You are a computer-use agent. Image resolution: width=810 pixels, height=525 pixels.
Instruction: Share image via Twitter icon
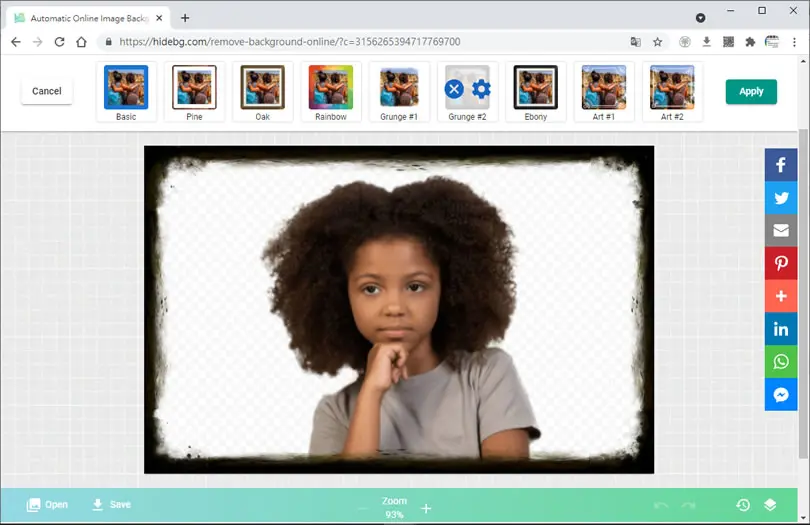781,198
